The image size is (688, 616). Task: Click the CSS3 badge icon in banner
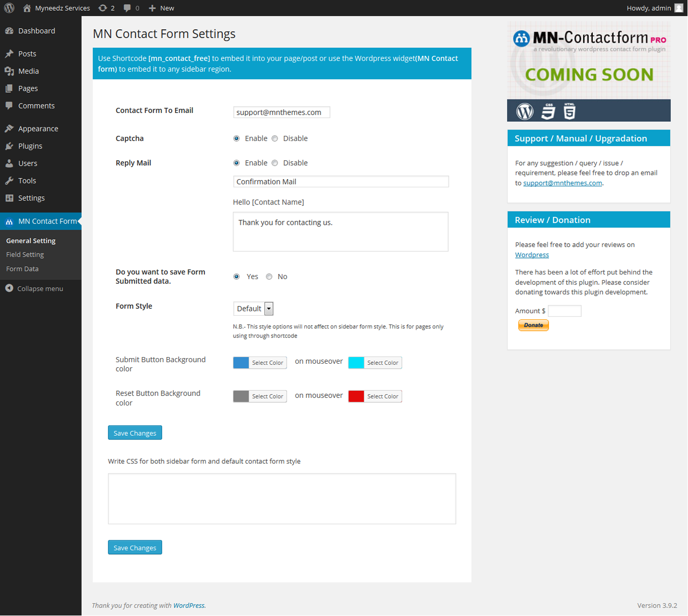[x=548, y=111]
